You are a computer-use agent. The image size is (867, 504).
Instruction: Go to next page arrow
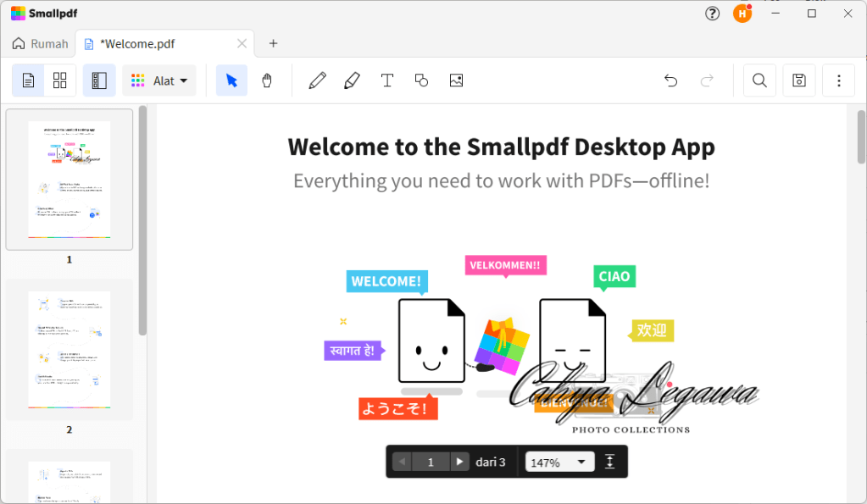pos(459,462)
